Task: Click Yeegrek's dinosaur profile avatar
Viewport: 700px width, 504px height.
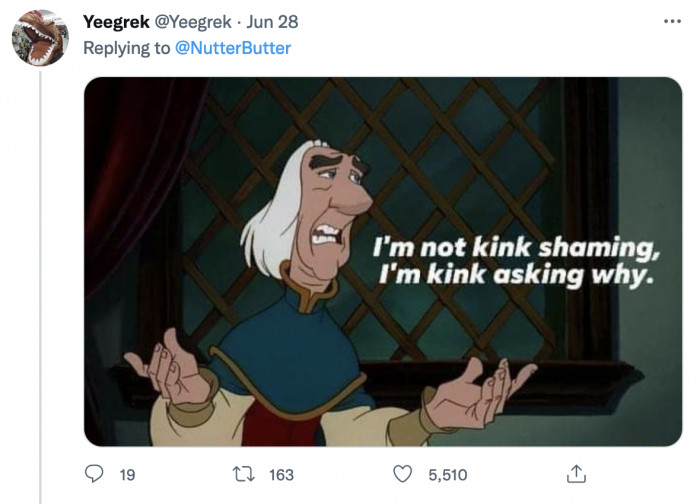Action: click(40, 37)
